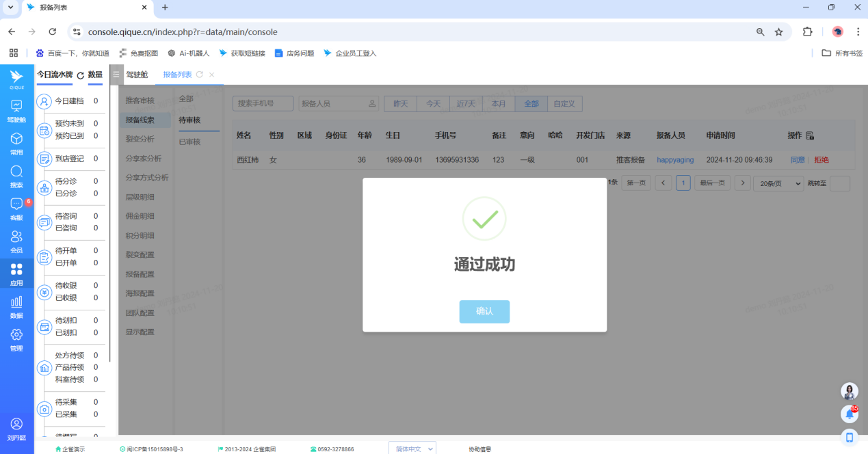Click the 搜索手机号 input field

tap(263, 103)
